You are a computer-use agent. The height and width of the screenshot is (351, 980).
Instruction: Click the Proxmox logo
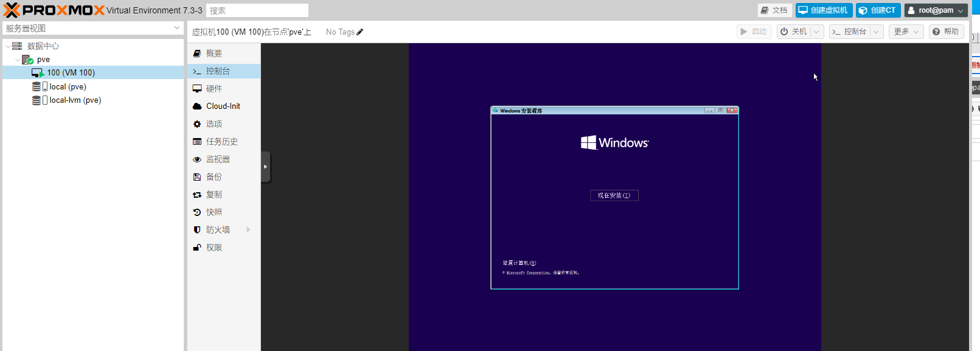point(54,10)
